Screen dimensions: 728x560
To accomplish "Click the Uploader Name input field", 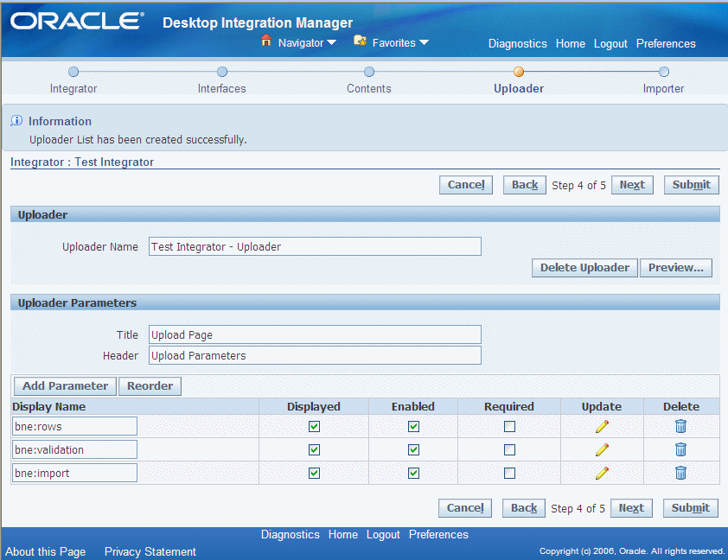I will pyautogui.click(x=315, y=246).
